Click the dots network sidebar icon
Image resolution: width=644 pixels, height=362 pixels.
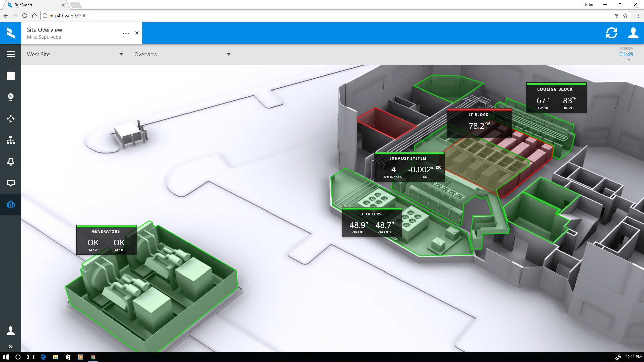point(11,119)
